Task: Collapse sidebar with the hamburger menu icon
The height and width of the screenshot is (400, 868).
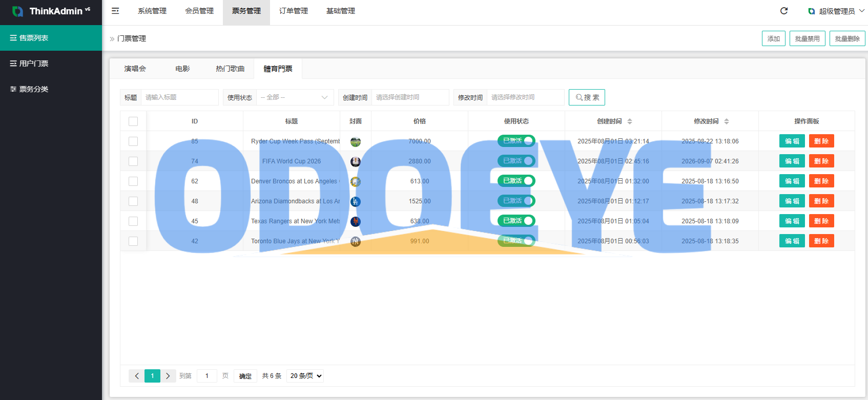Action: [115, 11]
